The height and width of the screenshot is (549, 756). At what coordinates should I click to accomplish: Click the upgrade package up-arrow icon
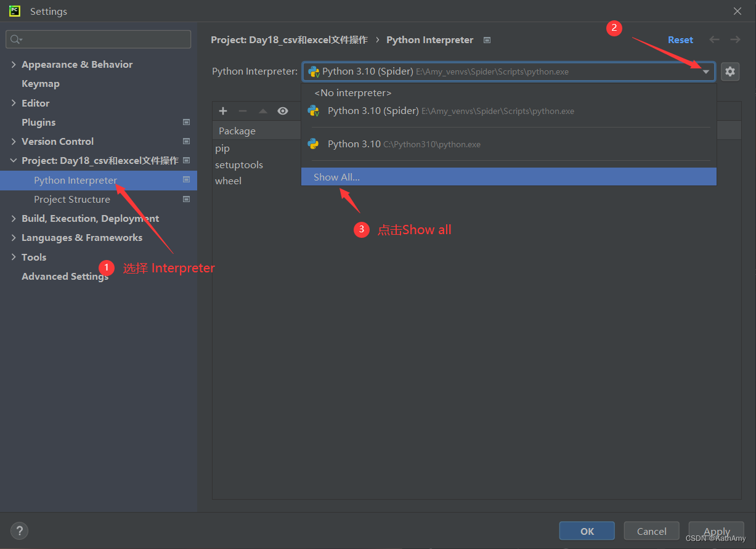(263, 111)
